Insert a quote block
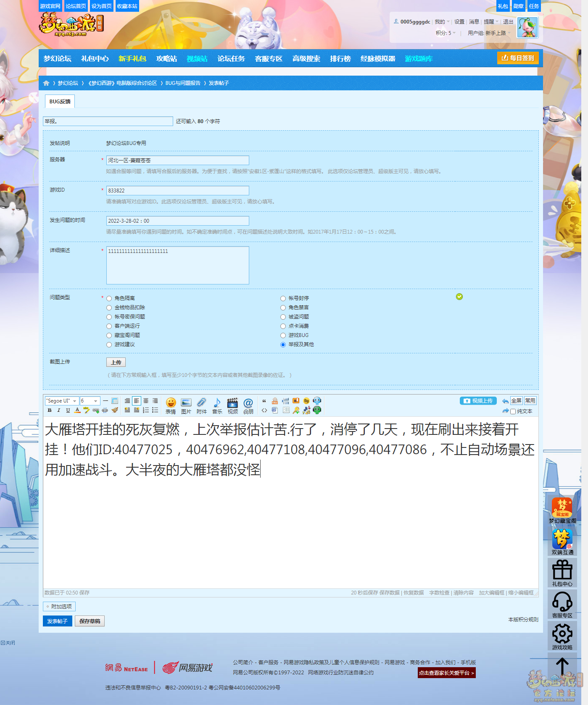 pos(264,401)
